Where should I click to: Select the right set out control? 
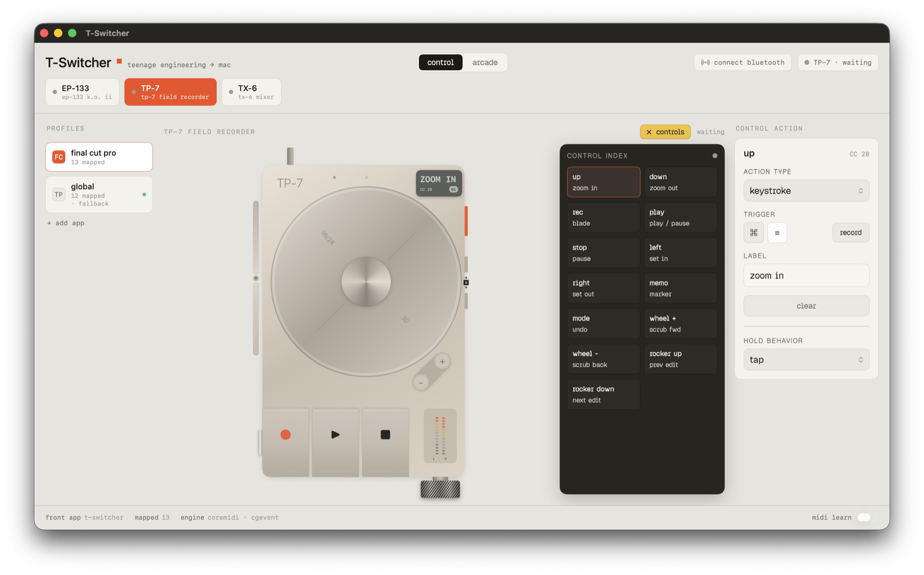point(603,288)
